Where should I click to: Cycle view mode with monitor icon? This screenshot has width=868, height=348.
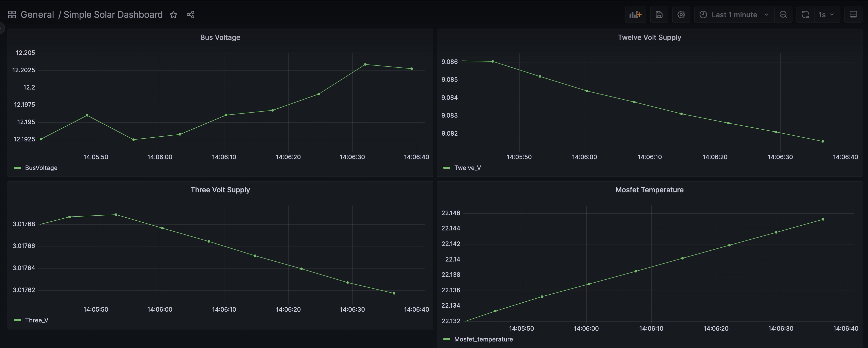coord(853,15)
